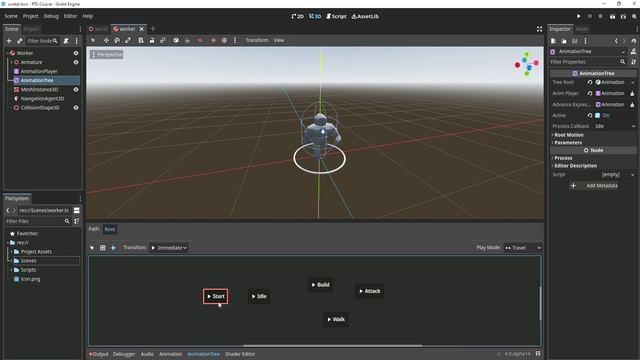
Task: Toggle use local space icon
Action: (x=176, y=40)
